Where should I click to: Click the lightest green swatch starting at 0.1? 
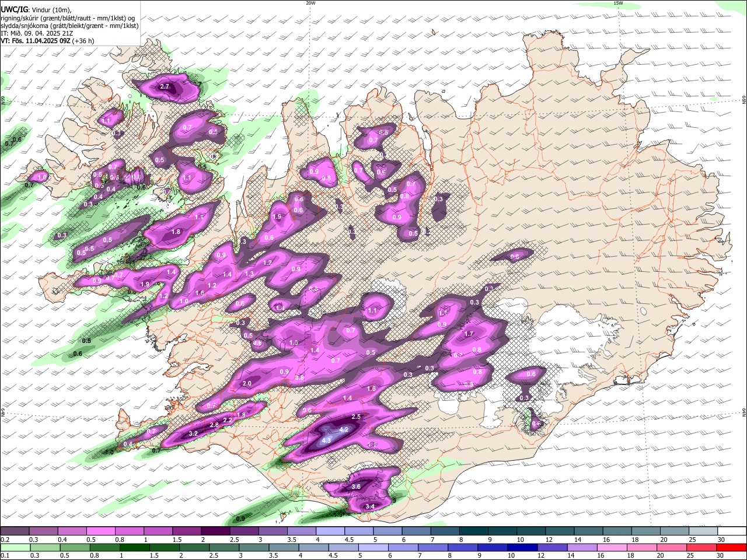tap(15, 548)
